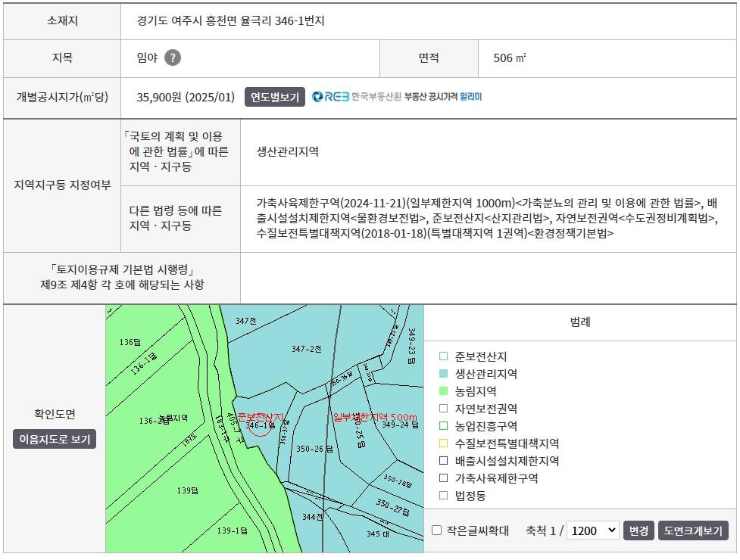Click the 소재지 row header
The width and height of the screenshot is (740, 560).
coord(62,20)
